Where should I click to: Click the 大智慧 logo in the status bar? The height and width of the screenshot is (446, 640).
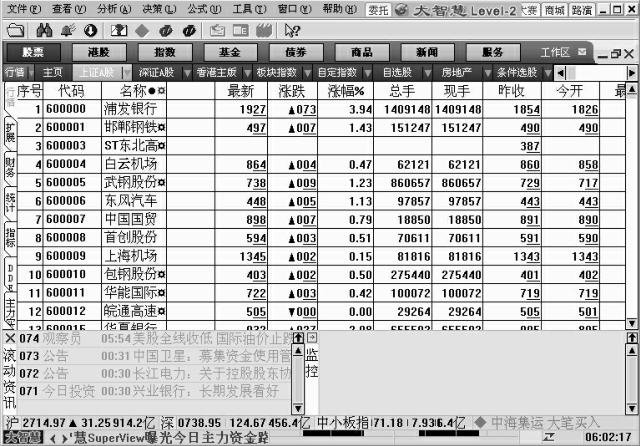coord(24,438)
